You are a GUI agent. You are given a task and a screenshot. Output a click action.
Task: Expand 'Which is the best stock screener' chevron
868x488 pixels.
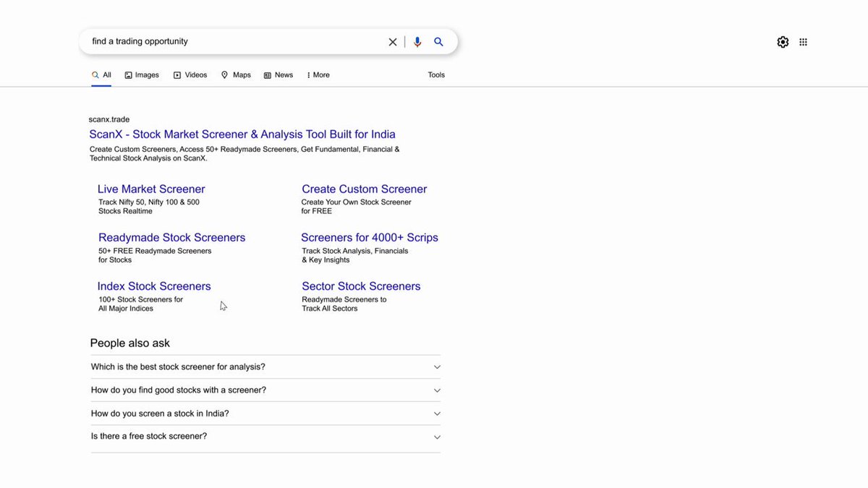(x=437, y=367)
